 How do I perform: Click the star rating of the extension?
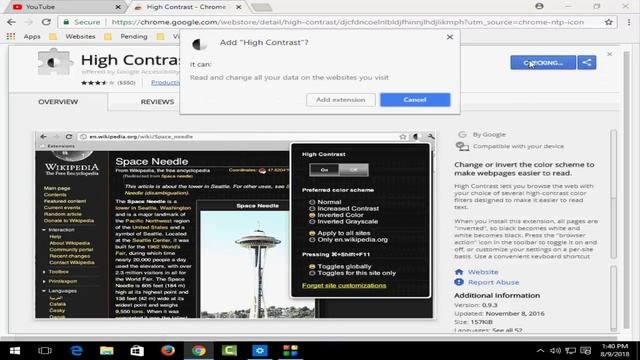(98, 82)
